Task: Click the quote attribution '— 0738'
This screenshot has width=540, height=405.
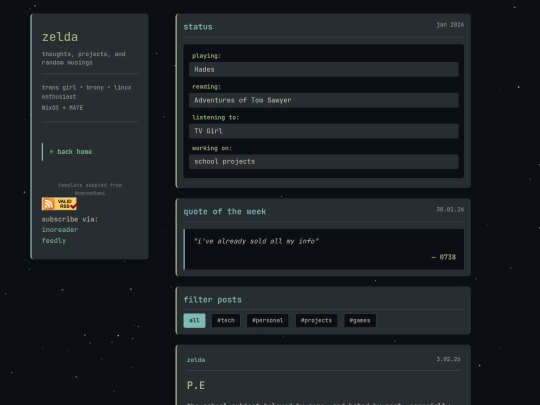Action: [444, 257]
